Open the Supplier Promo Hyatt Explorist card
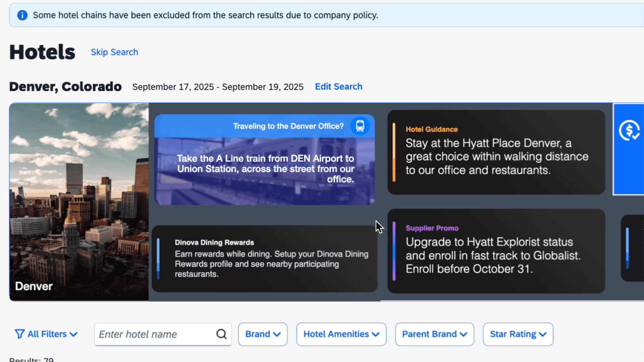644x362 pixels. (496, 251)
